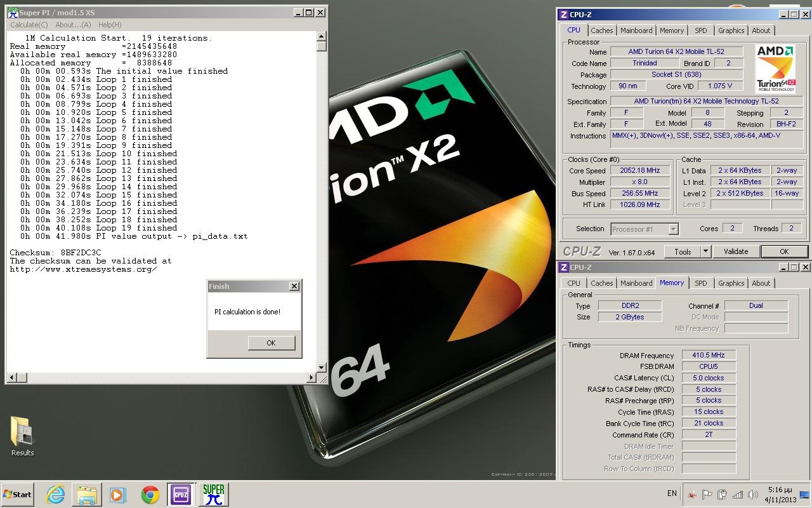Switch to Caches tab in top CPU-Z window
The height and width of the screenshot is (508, 812).
[x=601, y=30]
